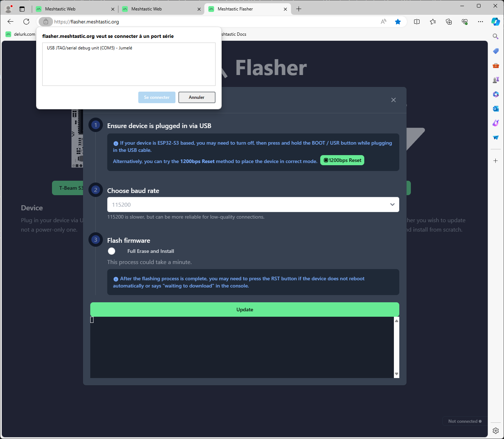The image size is (504, 439).
Task: Open the sidebar tools briefcase icon
Action: point(496,65)
